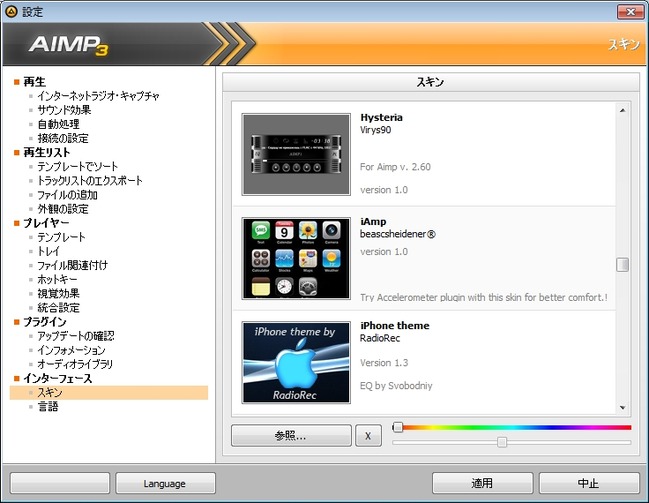This screenshot has height=503, width=649.
Task: Click the iAmp skin title
Action: point(373,222)
